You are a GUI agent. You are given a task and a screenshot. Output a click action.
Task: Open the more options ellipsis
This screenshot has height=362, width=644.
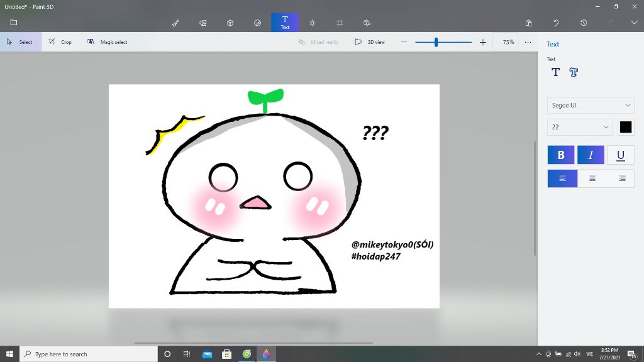pyautogui.click(x=528, y=42)
